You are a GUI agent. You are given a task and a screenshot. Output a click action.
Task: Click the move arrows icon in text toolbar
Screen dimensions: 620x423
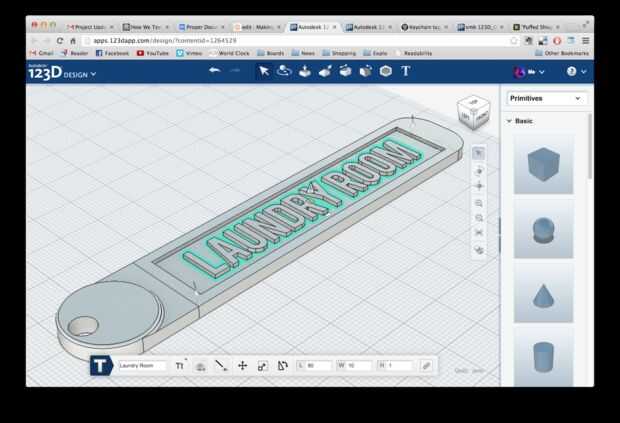(242, 366)
